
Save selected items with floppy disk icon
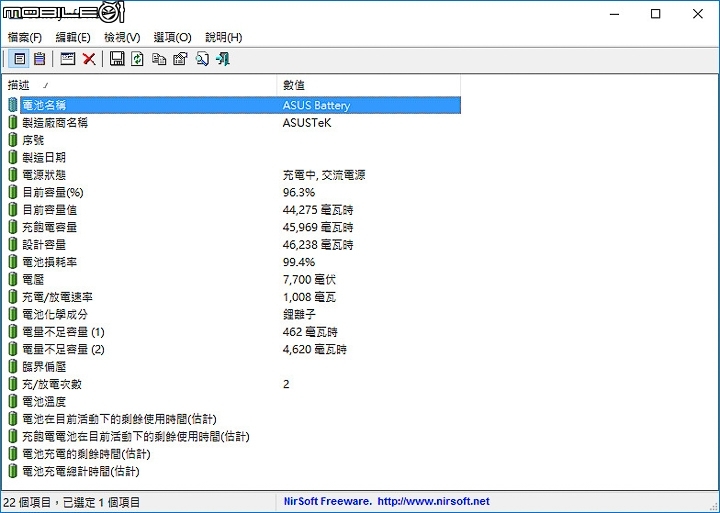(x=117, y=59)
